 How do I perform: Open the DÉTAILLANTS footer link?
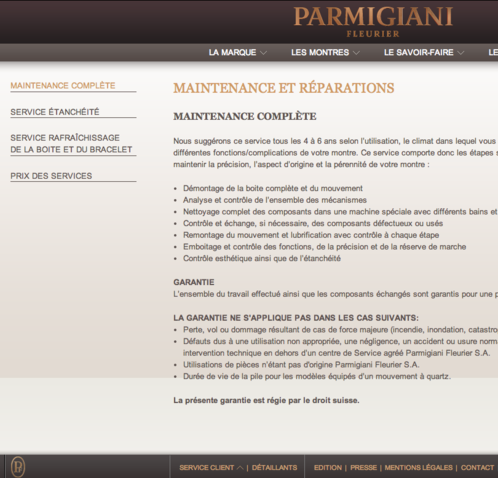274,468
